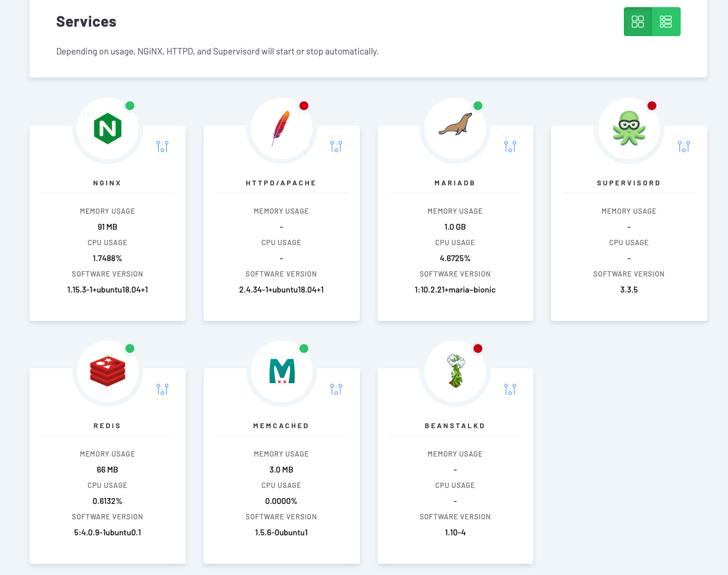Click the red status dot on HTTPD/Apache

coord(304,106)
